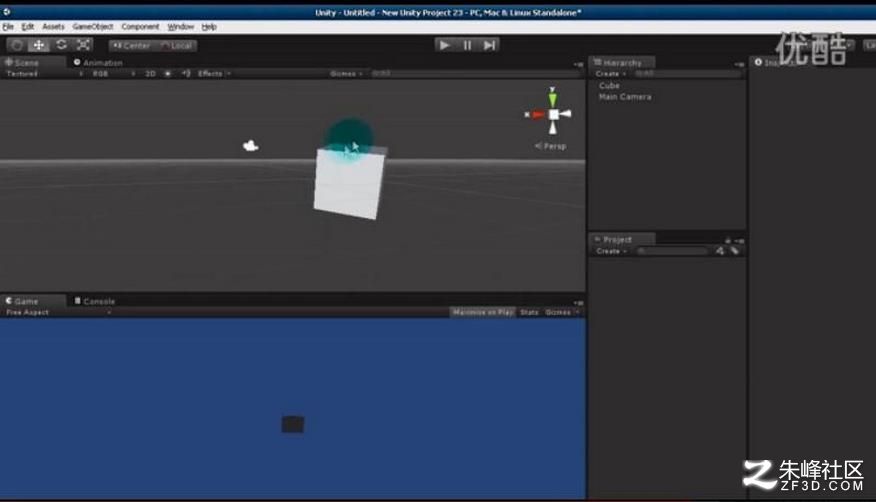Image resolution: width=876 pixels, height=502 pixels.
Task: Click the Scene view search field
Action: point(475,74)
